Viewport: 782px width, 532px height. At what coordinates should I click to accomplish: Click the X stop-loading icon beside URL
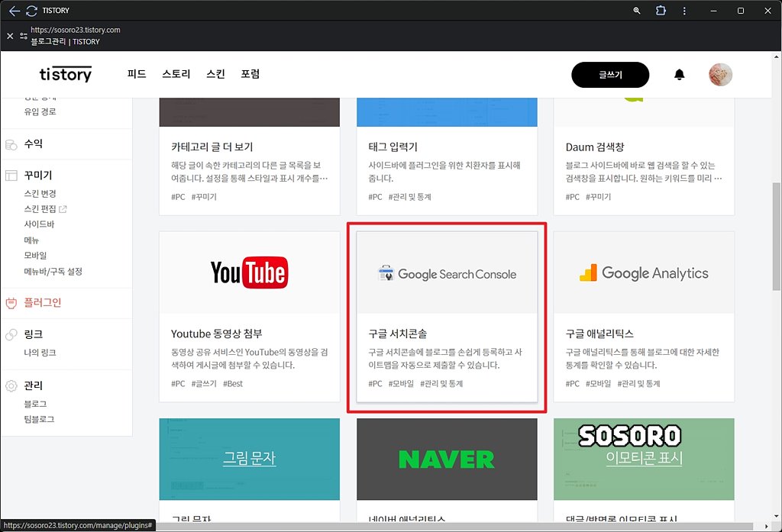pyautogui.click(x=10, y=36)
